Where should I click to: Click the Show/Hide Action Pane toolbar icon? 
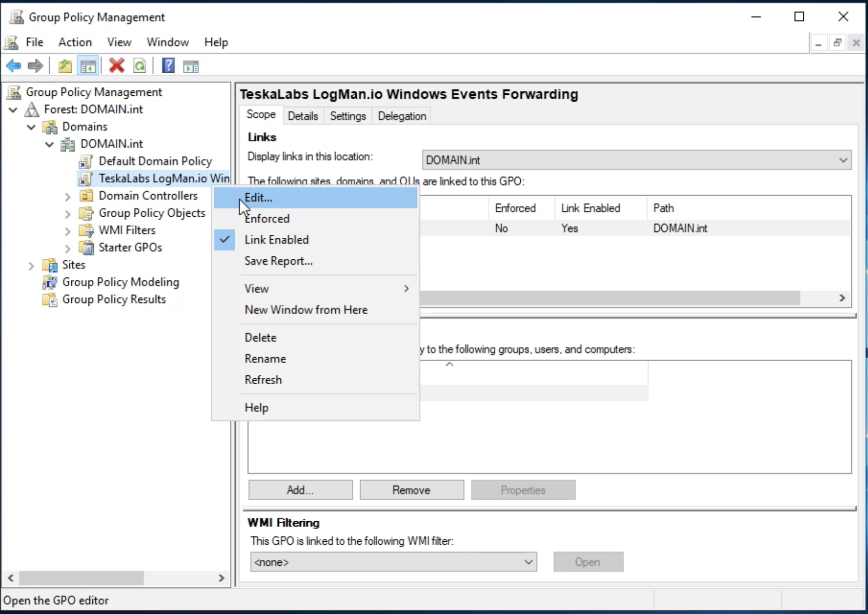191,66
